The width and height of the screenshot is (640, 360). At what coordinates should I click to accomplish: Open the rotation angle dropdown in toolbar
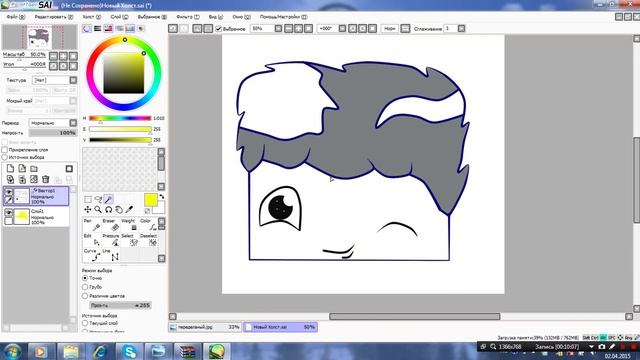(342, 29)
